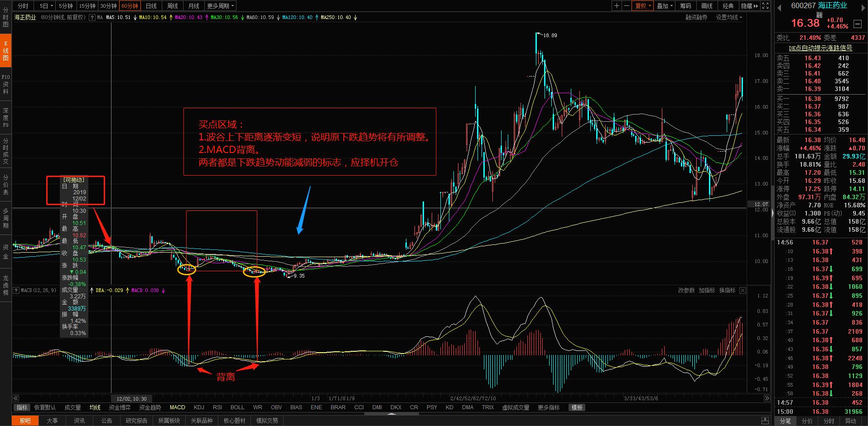Click 模板 template button
Image resolution: width=868 pixels, height=426 pixels.
point(577,407)
